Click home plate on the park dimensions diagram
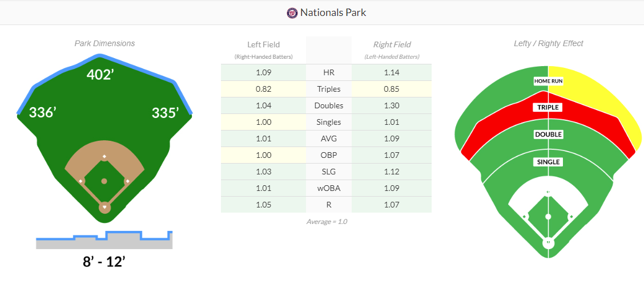This screenshot has height=285, width=644. point(104,207)
